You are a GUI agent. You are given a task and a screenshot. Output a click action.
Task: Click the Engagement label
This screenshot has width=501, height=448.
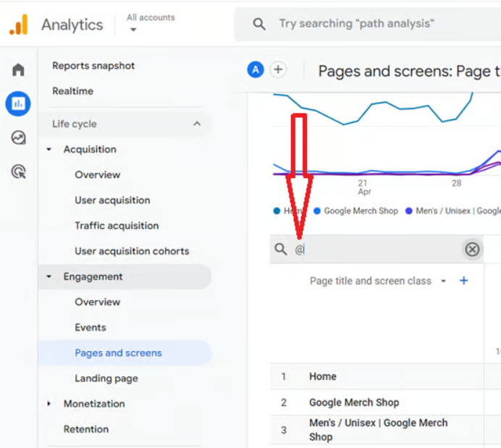click(x=93, y=276)
